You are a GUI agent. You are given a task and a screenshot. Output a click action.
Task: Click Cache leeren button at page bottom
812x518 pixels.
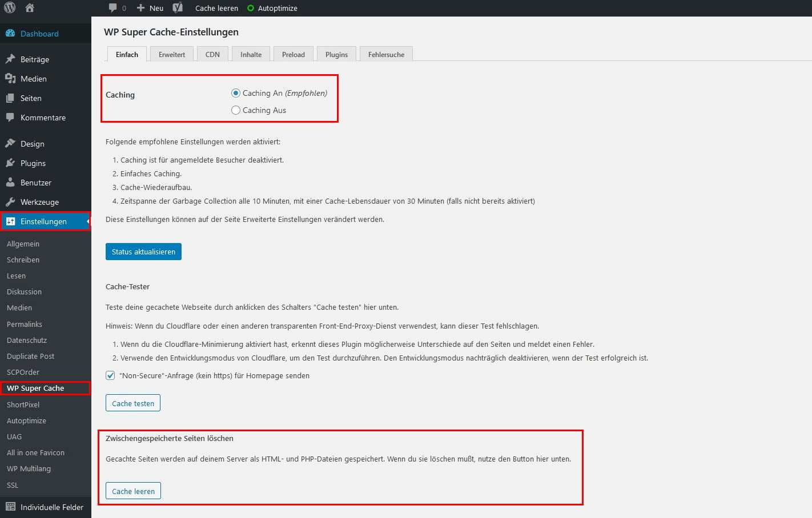tap(133, 491)
